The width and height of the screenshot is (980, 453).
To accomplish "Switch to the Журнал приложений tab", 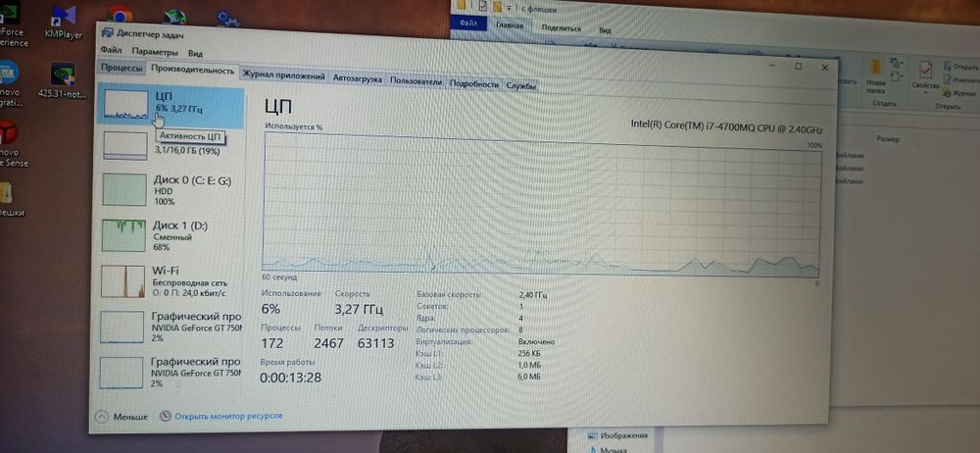I will 283,76.
